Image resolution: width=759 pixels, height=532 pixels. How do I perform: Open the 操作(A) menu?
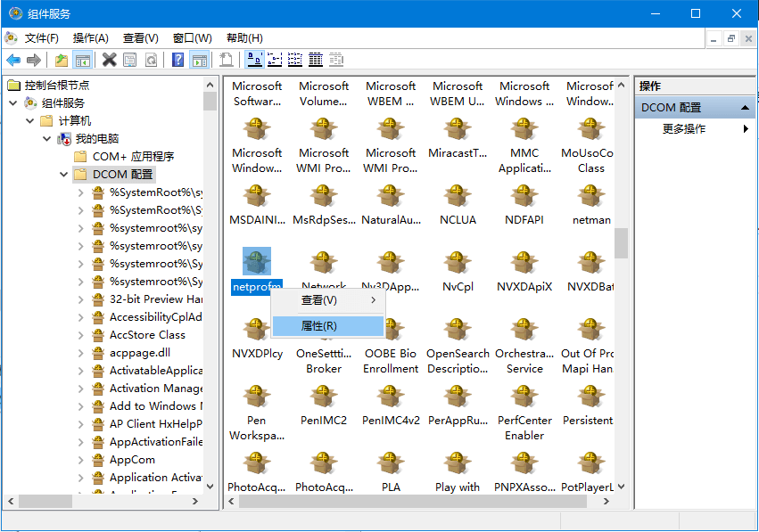pyautogui.click(x=90, y=37)
